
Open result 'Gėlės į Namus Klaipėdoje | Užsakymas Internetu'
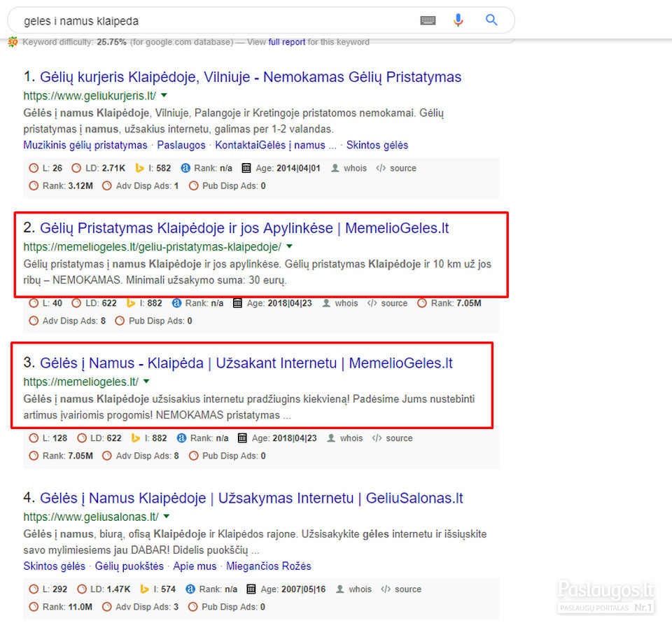(x=251, y=498)
